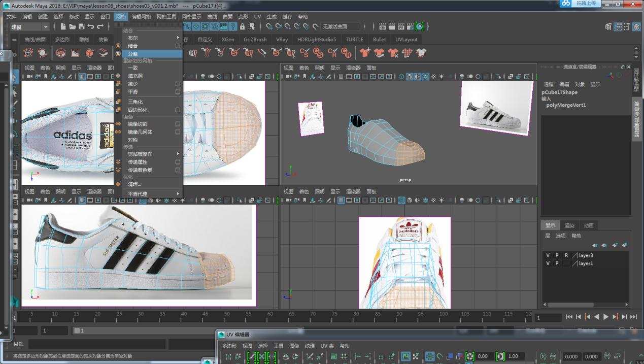
Task: Click the checkered shirt shelf icon
Action: tap(407, 52)
